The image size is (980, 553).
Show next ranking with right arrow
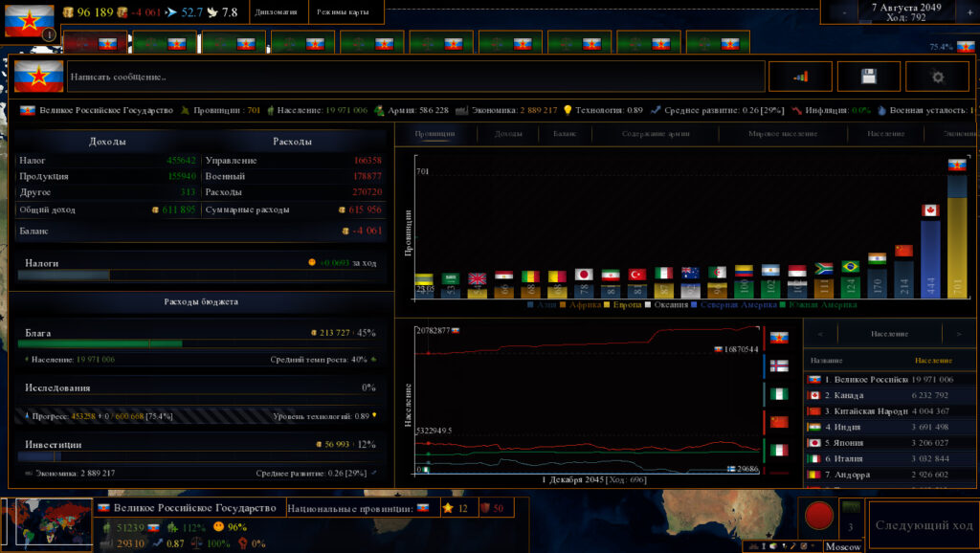958,334
